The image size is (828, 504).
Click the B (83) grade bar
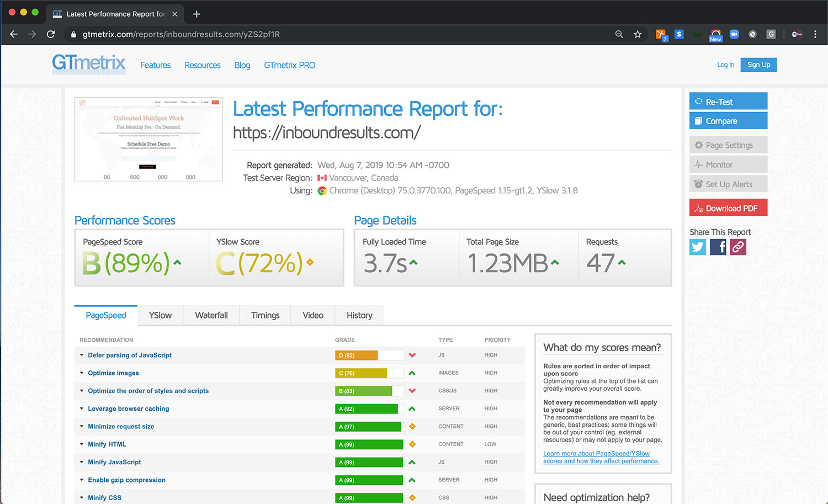click(x=369, y=391)
